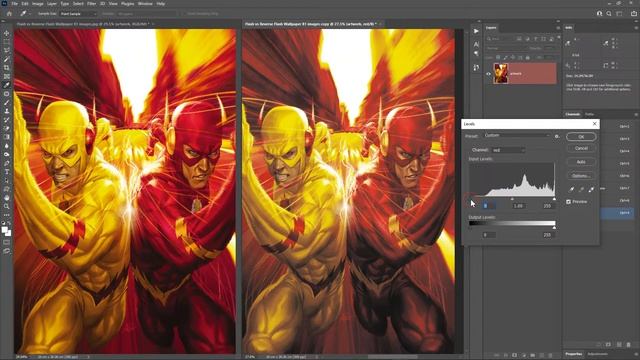Select the Move tool
This screenshot has width=640, height=360.
6,33
